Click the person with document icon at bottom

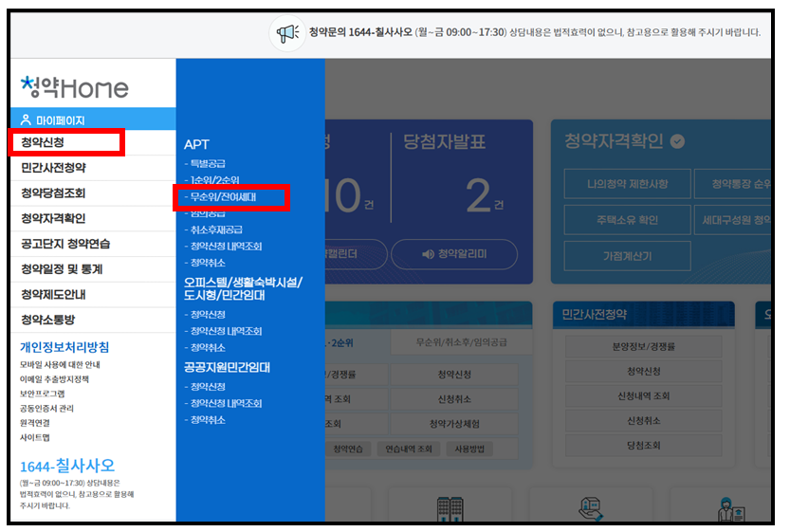731,509
